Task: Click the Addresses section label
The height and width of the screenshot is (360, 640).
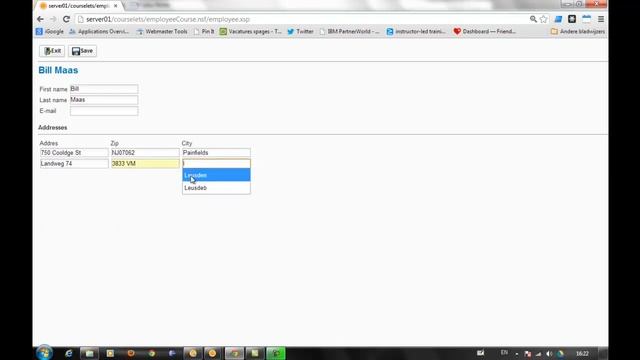Action: click(53, 128)
